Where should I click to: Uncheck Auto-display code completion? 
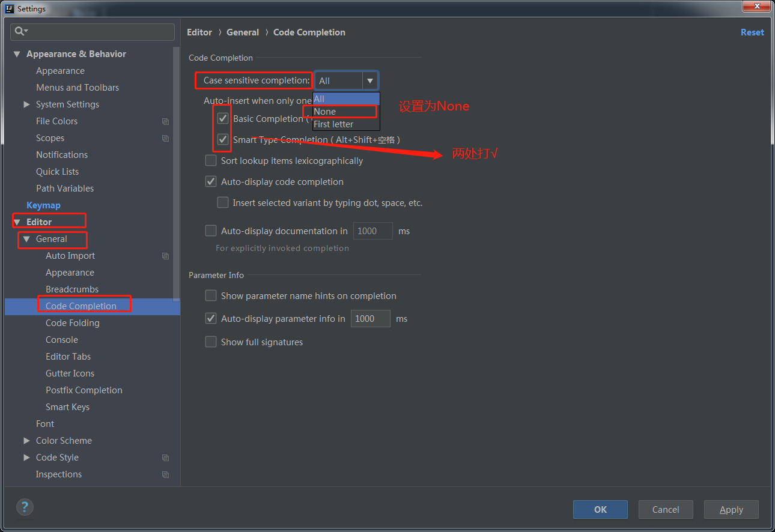(x=211, y=181)
